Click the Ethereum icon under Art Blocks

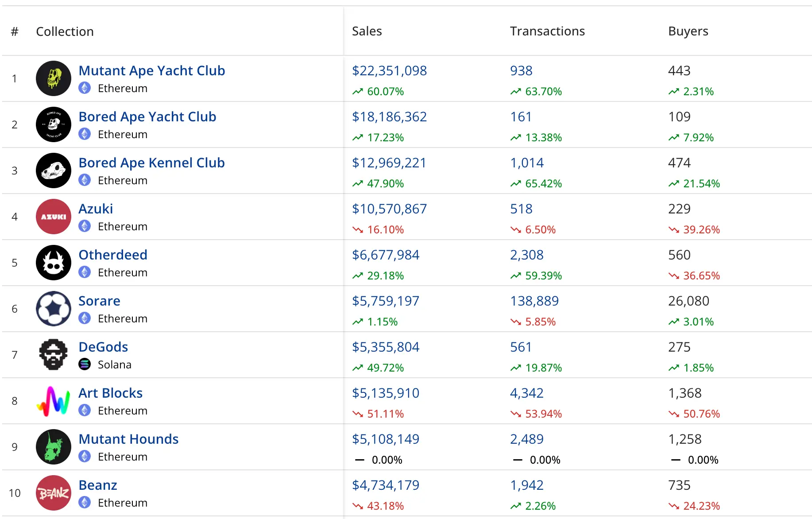pyautogui.click(x=85, y=411)
